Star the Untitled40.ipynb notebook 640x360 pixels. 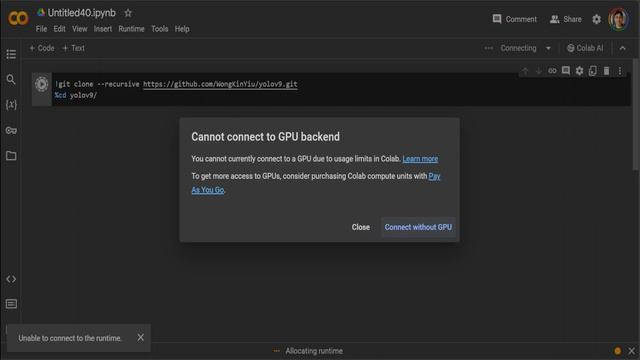128,13
